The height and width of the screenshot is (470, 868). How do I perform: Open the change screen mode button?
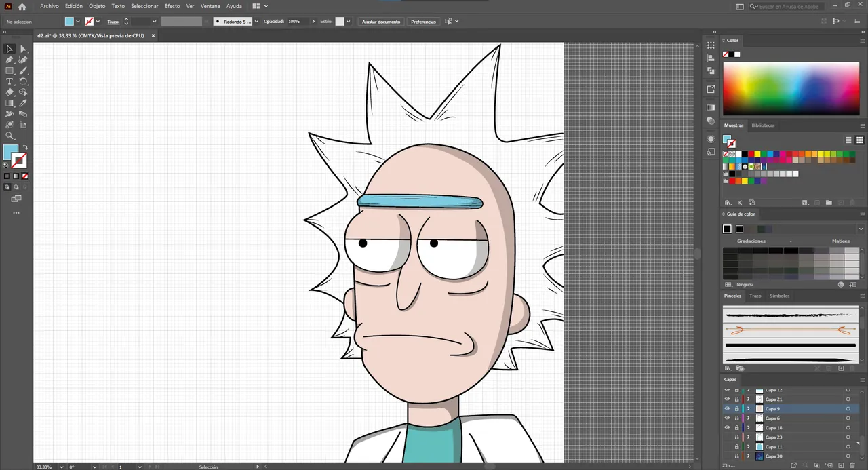[x=16, y=199]
